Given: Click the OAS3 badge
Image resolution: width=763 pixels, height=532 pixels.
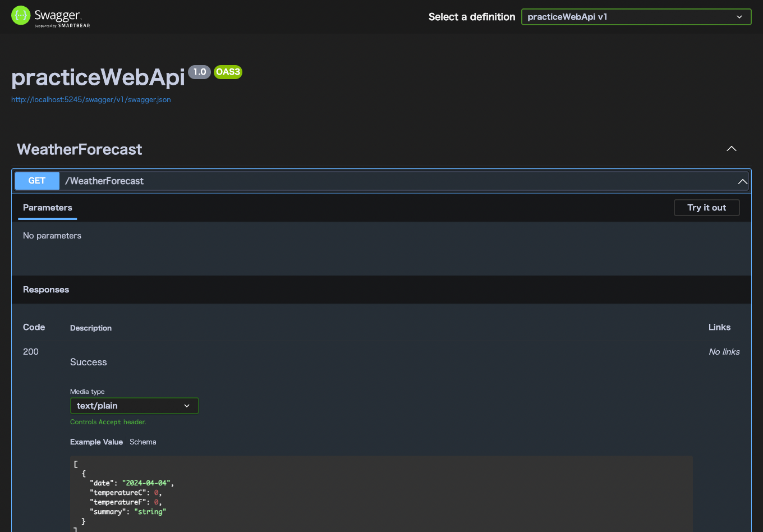Looking at the screenshot, I should pyautogui.click(x=228, y=72).
